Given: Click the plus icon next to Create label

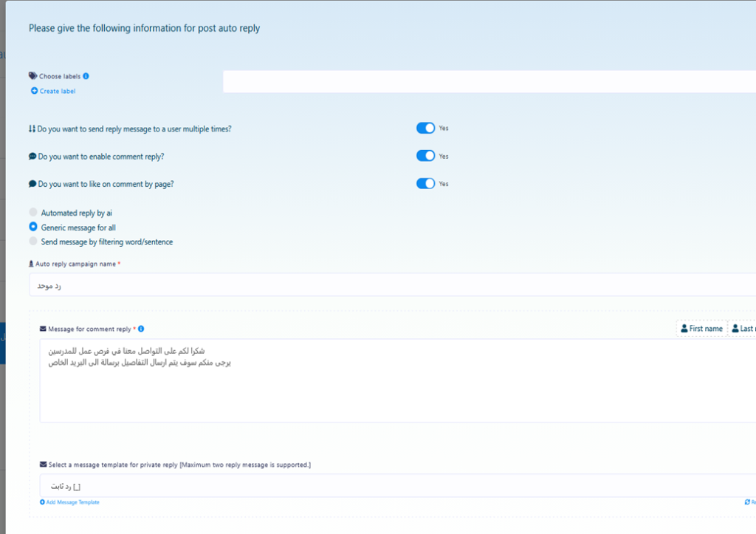Looking at the screenshot, I should [x=34, y=92].
